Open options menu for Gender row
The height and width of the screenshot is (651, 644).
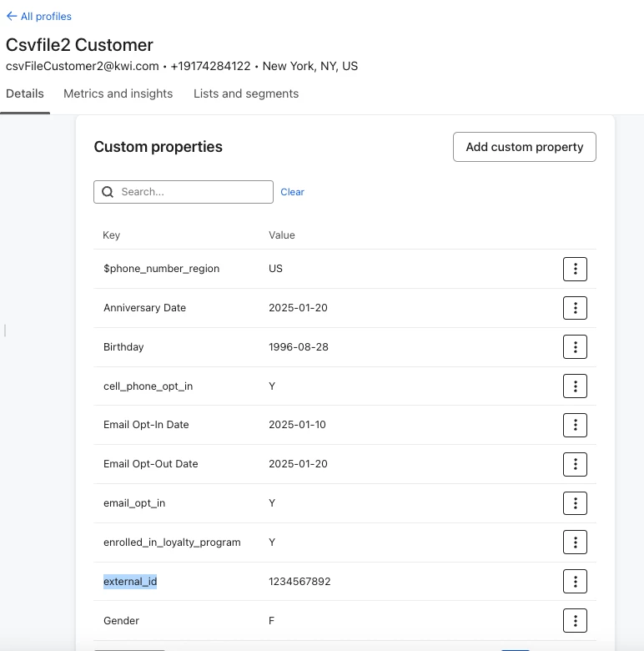(x=575, y=621)
